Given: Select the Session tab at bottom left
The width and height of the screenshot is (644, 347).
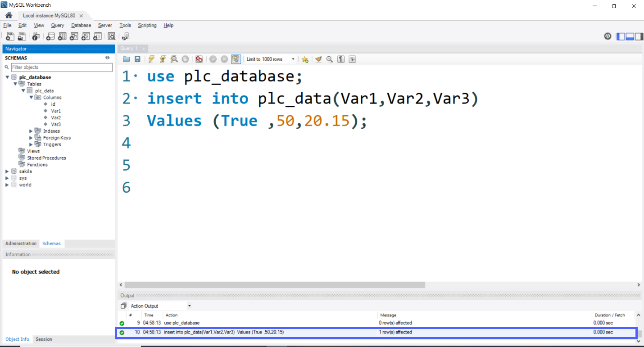Looking at the screenshot, I should [x=43, y=339].
